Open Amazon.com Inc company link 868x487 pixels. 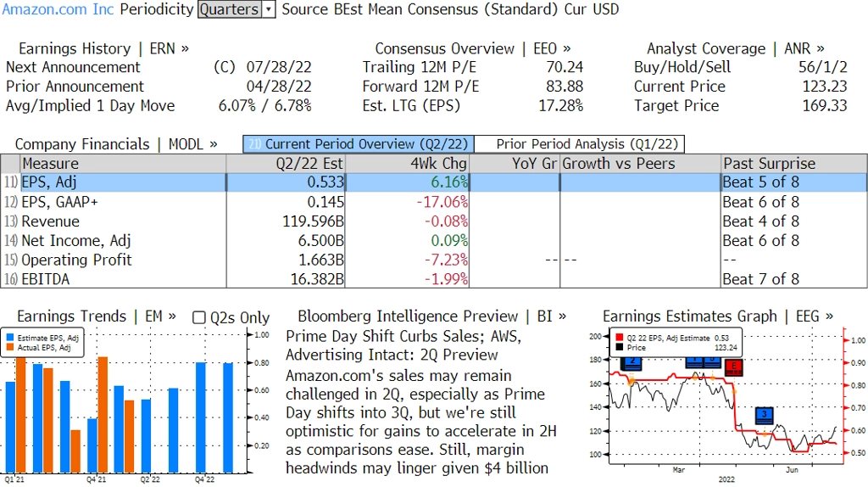[x=58, y=9]
